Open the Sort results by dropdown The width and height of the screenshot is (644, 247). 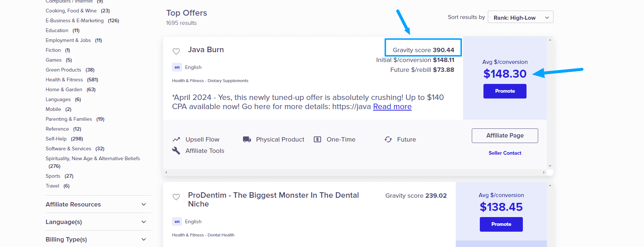520,17
